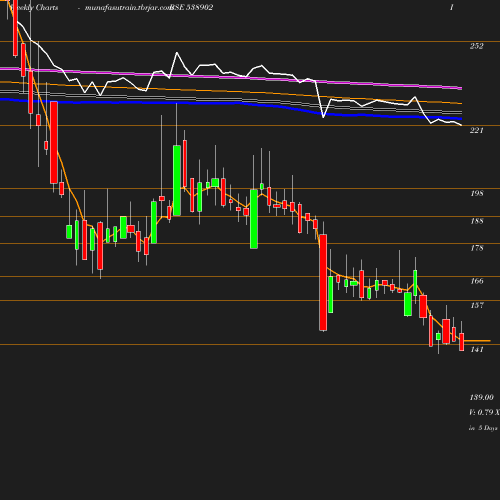Image resolution: width=500 pixels, height=500 pixels.
Task: Click the 188 price level label
Action: [477, 221]
